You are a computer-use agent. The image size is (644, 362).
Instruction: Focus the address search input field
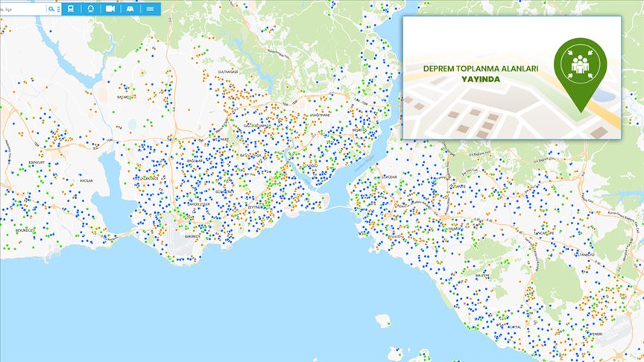22,9
